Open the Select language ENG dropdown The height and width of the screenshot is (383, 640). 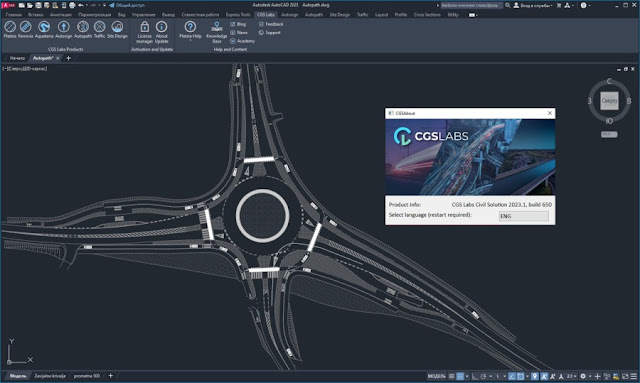(524, 216)
